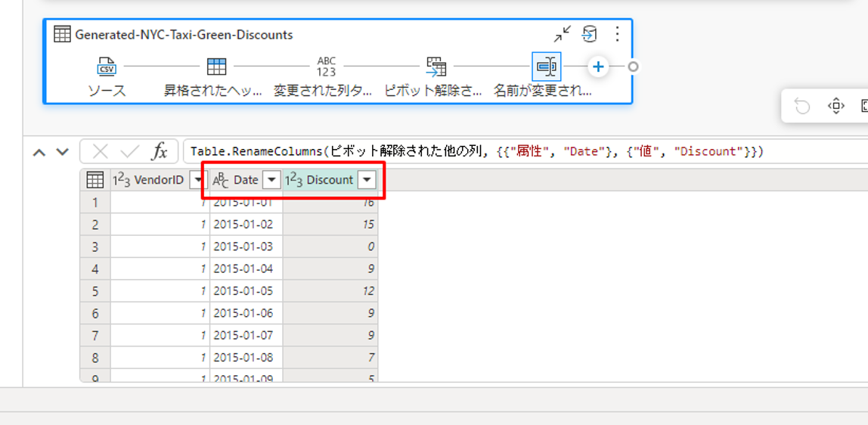Click the undo arrow in diagram toolbar
The width and height of the screenshot is (868, 425).
tap(802, 106)
